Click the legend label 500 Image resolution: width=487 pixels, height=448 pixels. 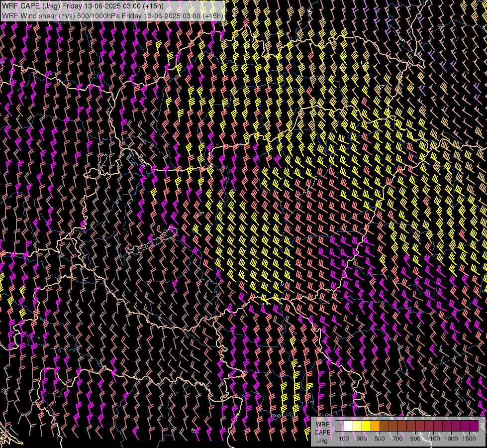[380, 439]
